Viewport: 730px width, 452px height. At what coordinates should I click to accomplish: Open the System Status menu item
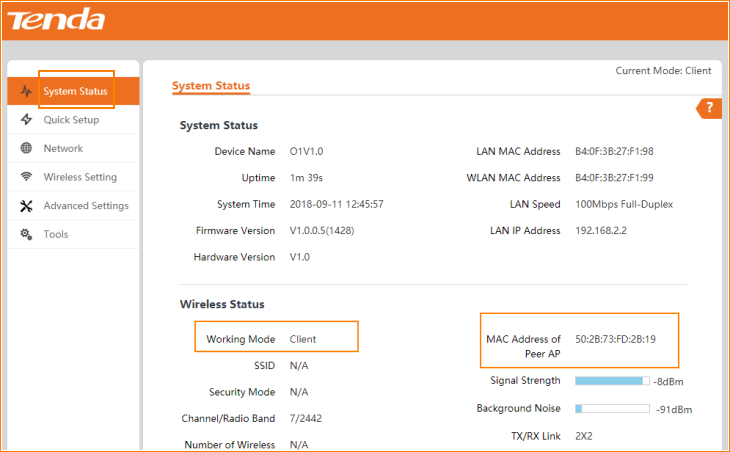click(75, 92)
